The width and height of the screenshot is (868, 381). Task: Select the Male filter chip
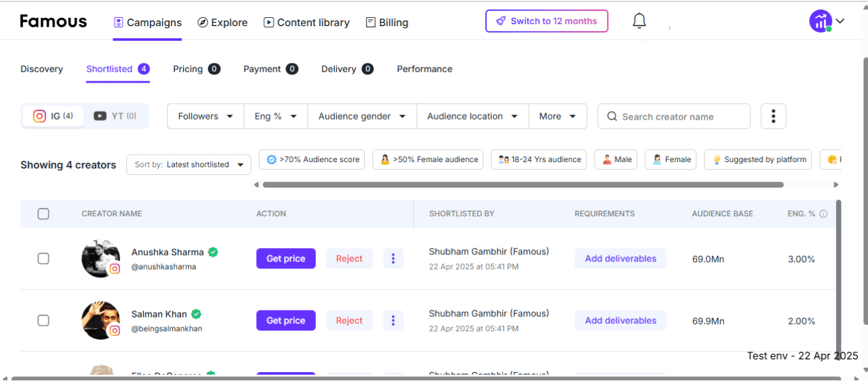tap(616, 160)
